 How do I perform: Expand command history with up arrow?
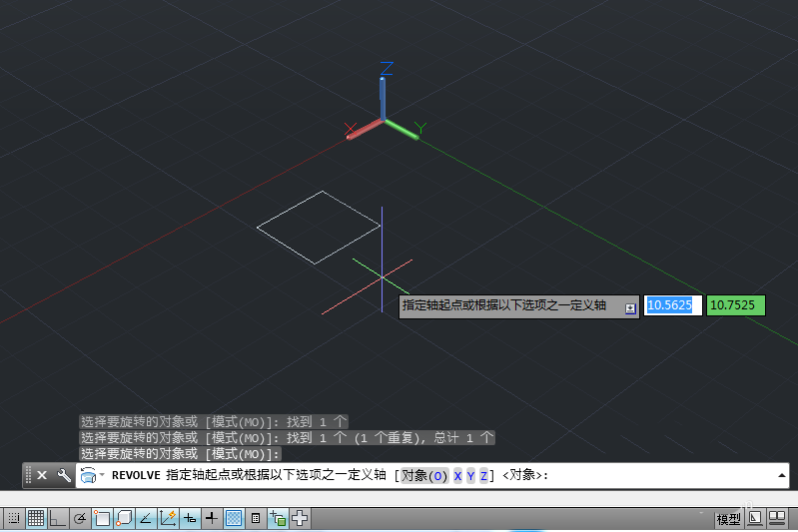[781, 475]
